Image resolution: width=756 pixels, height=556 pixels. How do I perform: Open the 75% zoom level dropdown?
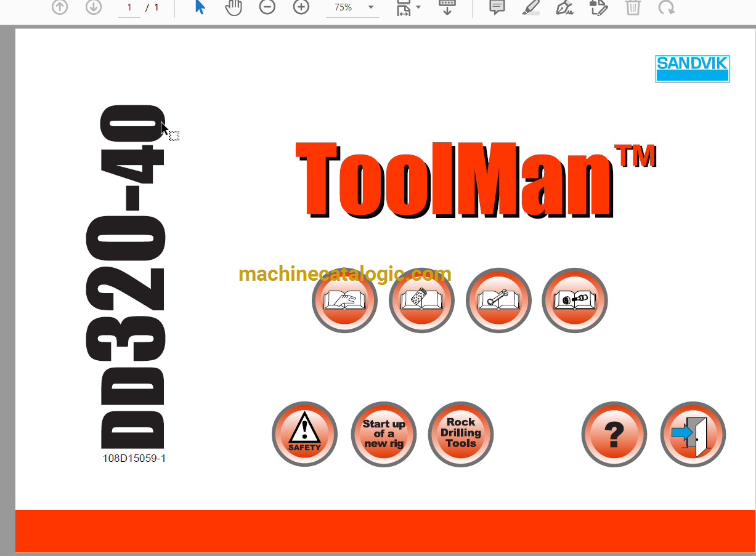(353, 7)
